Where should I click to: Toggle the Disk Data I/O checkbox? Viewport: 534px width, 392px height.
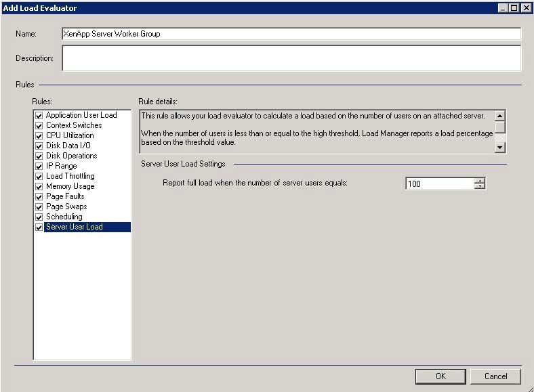point(39,146)
